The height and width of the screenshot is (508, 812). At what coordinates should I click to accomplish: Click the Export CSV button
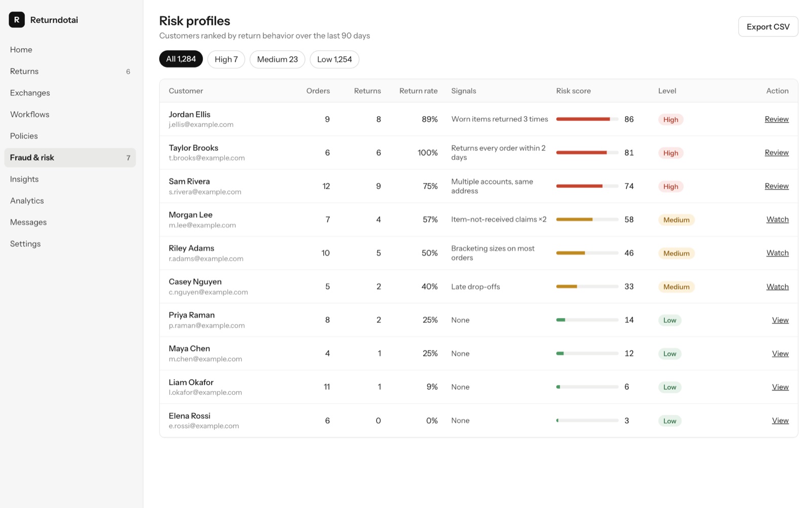click(x=768, y=26)
